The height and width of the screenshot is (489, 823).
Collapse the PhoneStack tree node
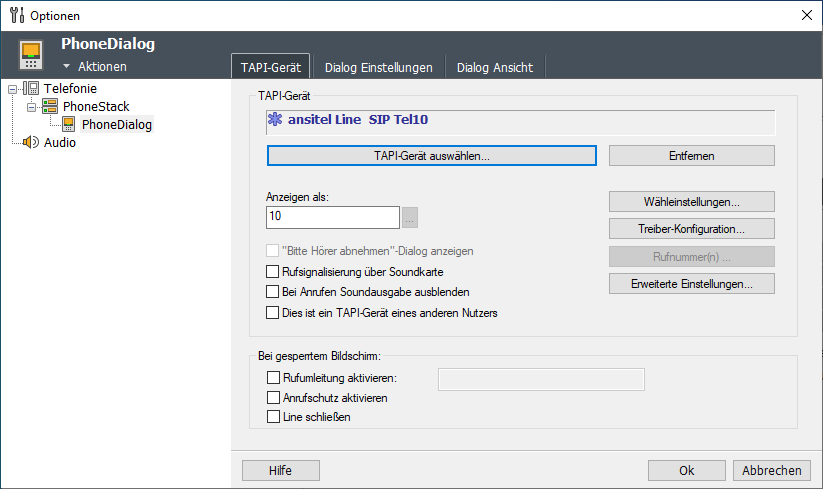(x=31, y=106)
